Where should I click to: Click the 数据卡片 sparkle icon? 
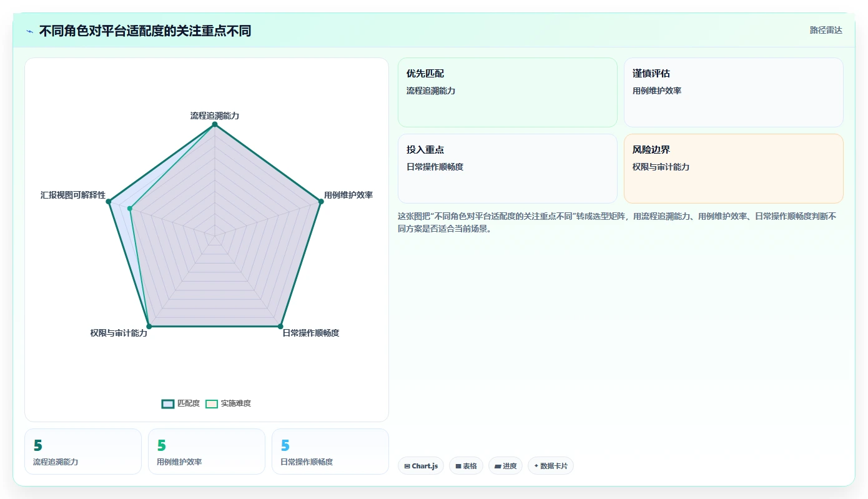point(536,466)
